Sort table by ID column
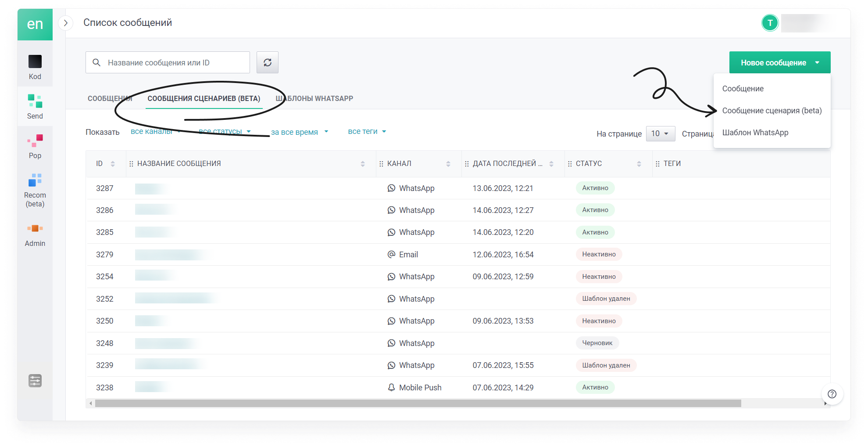The width and height of the screenshot is (868, 447). [113, 164]
